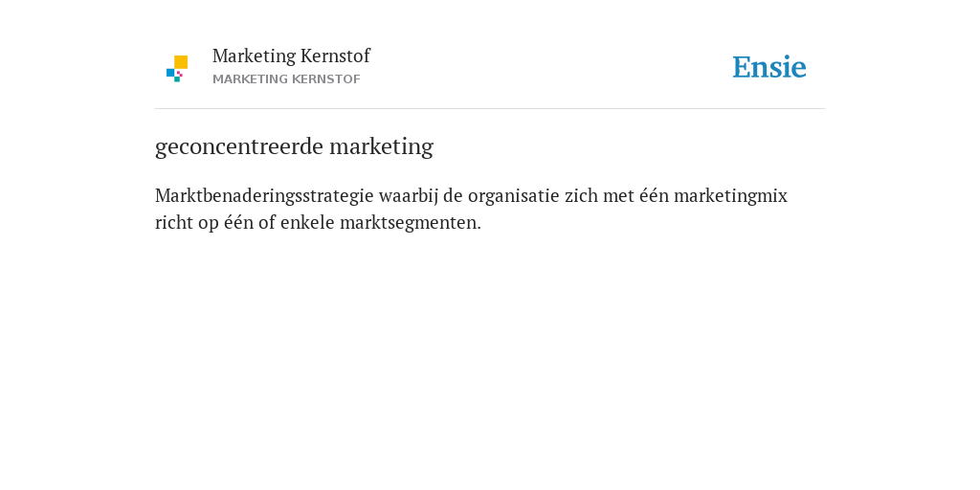This screenshot has width=980, height=490.
Task: Click the small pink squares in the logo
Action: (180, 74)
